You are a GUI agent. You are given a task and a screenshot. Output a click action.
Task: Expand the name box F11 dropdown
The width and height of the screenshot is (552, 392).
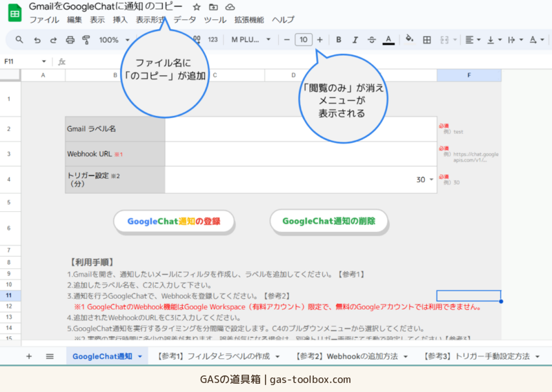pos(43,61)
